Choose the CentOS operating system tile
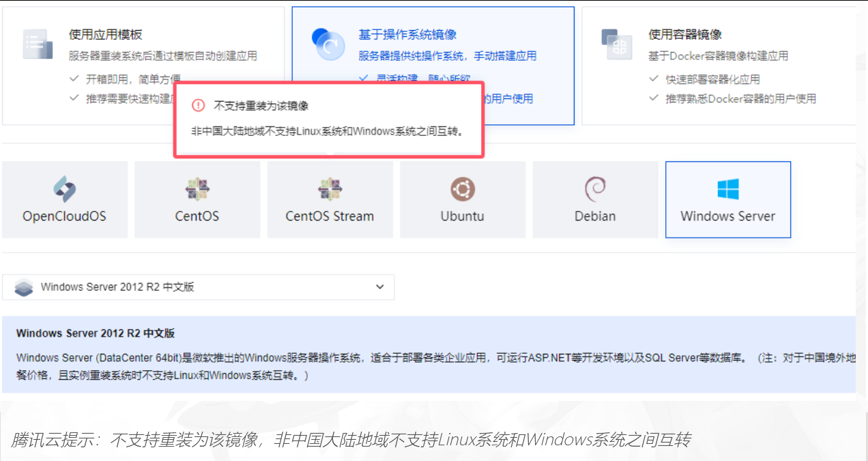868x461 pixels. tap(197, 199)
